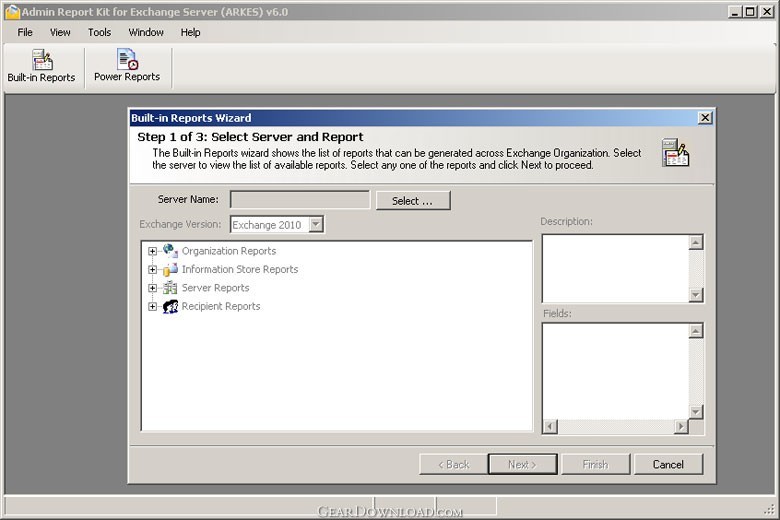The height and width of the screenshot is (520, 780).
Task: Open the View menu
Action: point(60,32)
